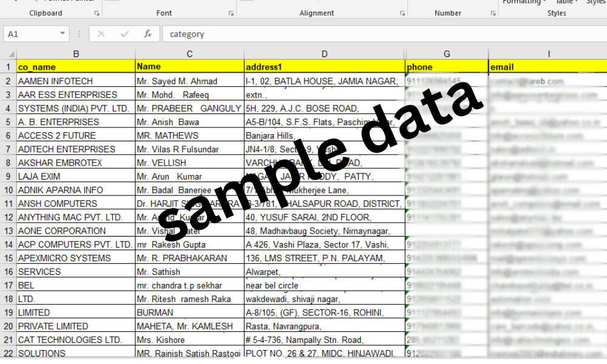
Task: Click the formula bar containing category
Action: coord(384,34)
